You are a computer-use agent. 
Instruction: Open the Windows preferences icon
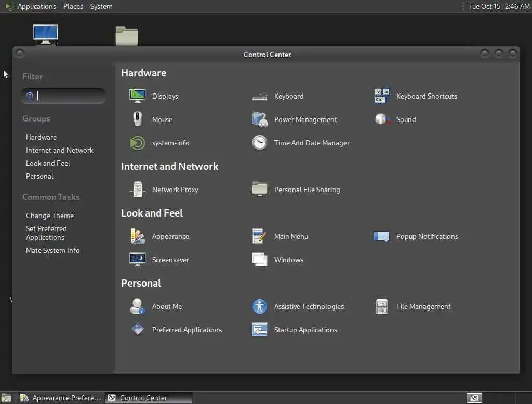(x=260, y=260)
